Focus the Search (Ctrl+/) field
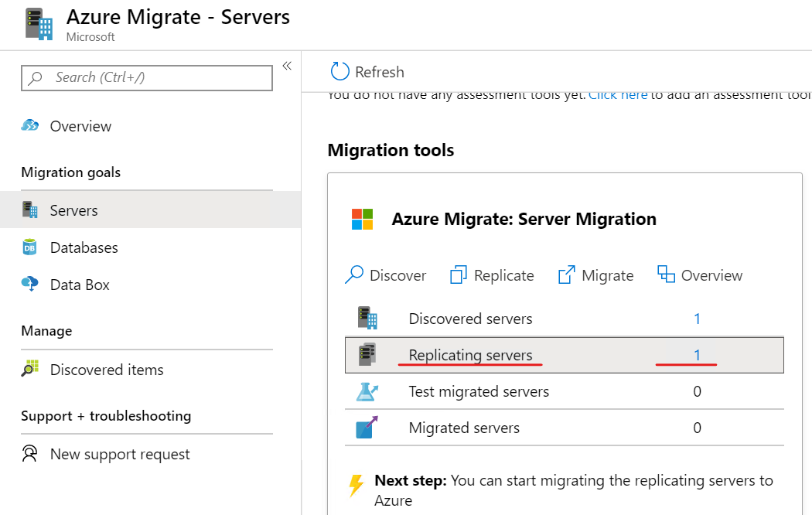This screenshot has width=812, height=515. [x=147, y=77]
